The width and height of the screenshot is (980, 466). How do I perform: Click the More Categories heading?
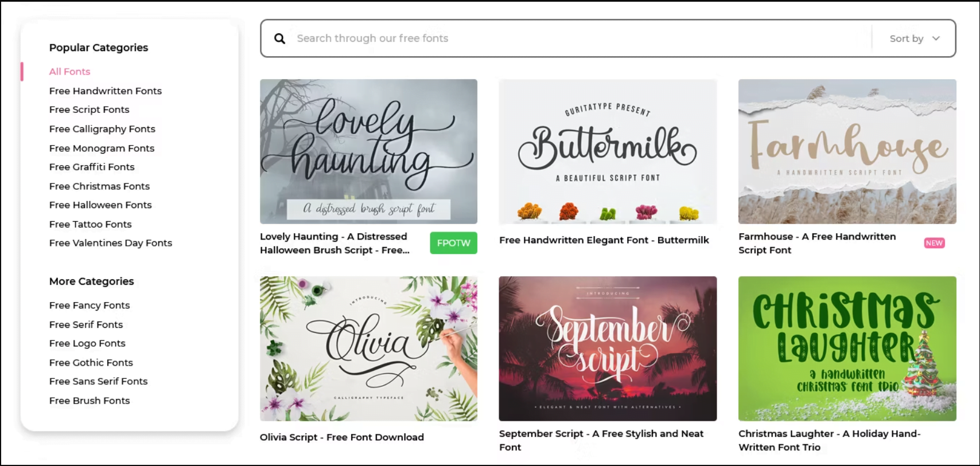point(91,281)
